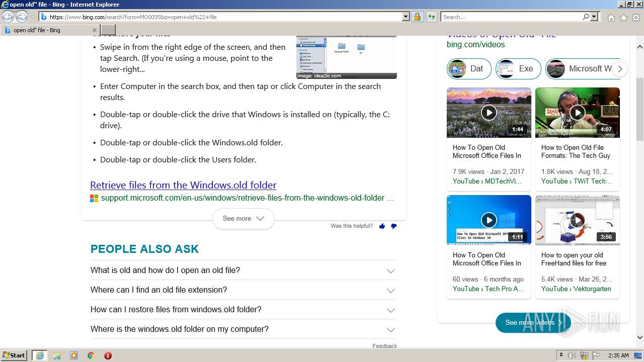Screen dimensions: 644x362
Task: Open 'How to Open Old File Formats: The Tech Guy' title
Action: pos(576,152)
